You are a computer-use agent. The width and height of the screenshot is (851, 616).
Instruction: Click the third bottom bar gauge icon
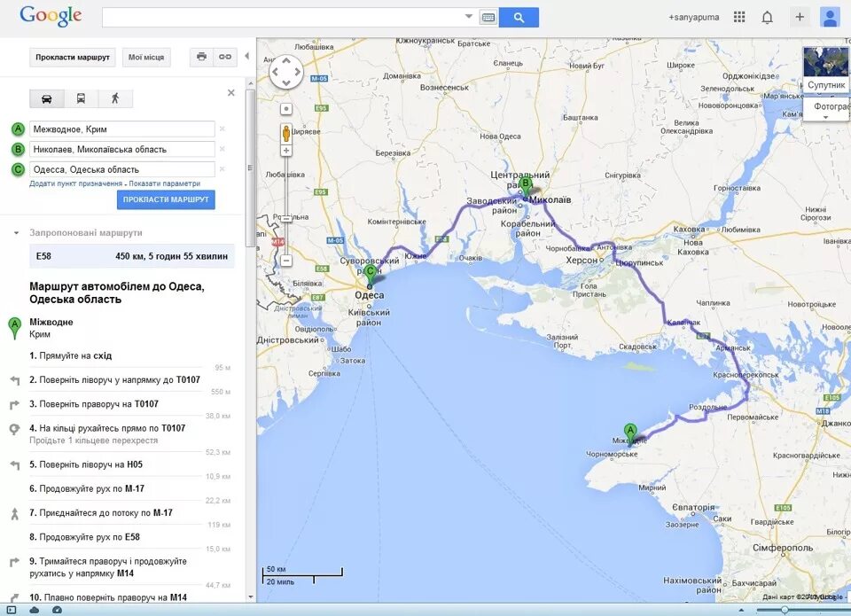tap(57, 610)
